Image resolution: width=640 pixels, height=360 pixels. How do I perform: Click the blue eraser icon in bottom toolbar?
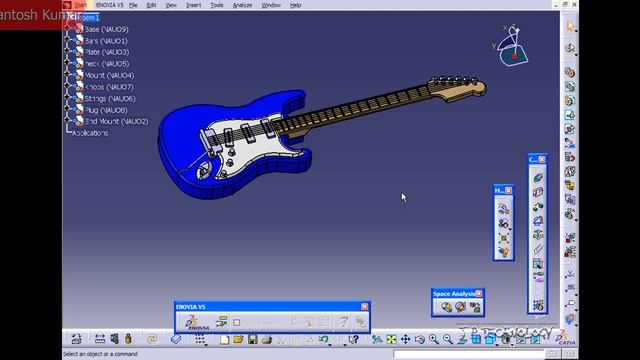coord(176,339)
